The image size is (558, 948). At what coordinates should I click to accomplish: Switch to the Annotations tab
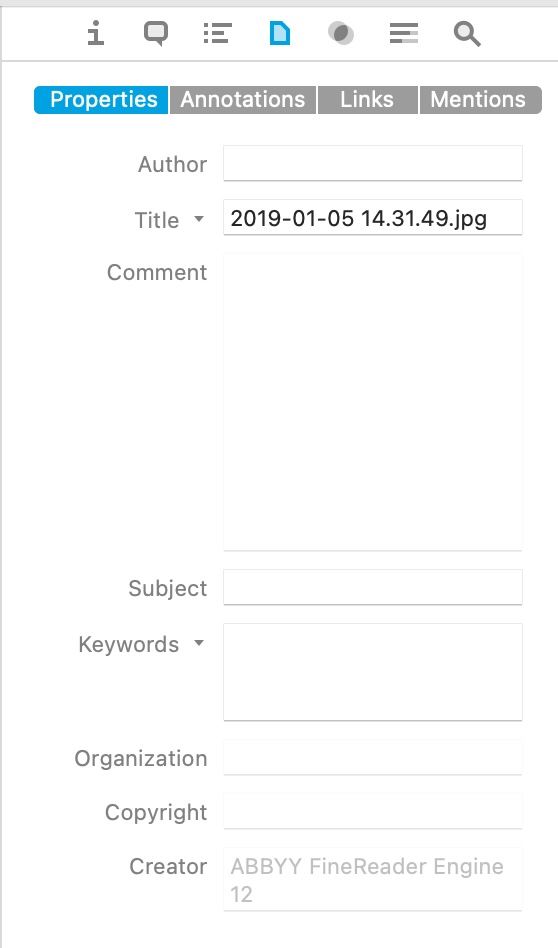coord(243,100)
